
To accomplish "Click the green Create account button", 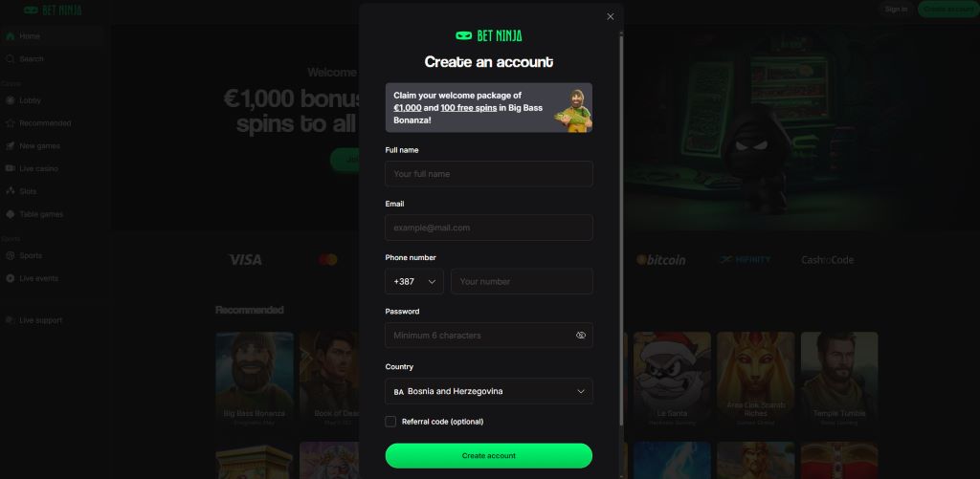I will tap(489, 456).
